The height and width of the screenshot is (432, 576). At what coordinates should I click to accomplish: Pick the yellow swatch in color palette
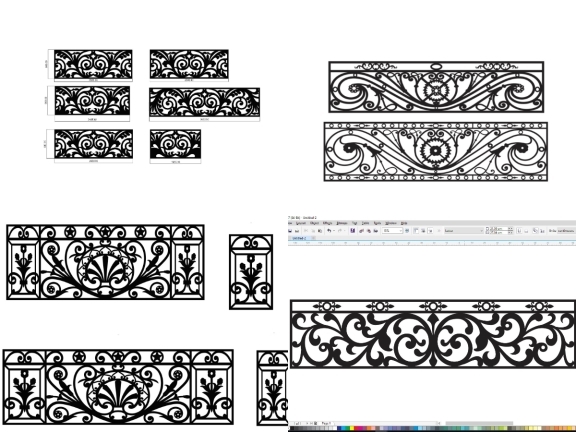tap(352, 428)
